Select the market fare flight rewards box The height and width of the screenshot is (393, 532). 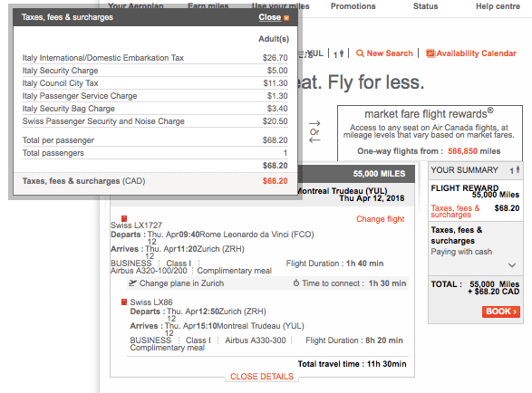point(430,132)
